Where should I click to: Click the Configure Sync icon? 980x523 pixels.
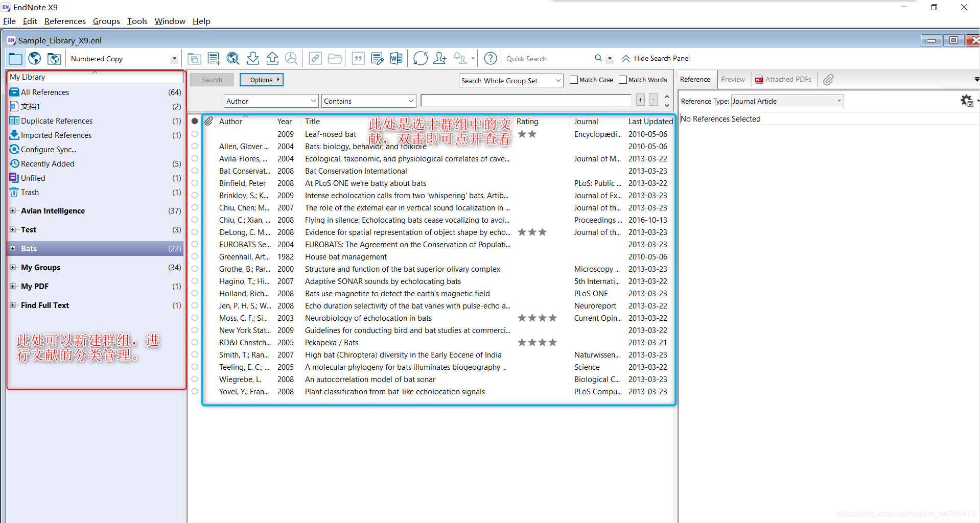coord(14,149)
